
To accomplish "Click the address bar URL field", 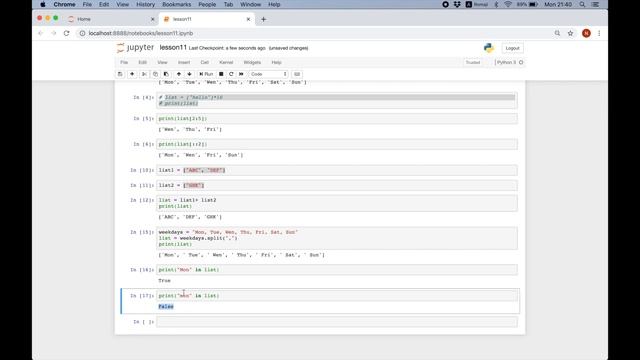I will point(314,33).
